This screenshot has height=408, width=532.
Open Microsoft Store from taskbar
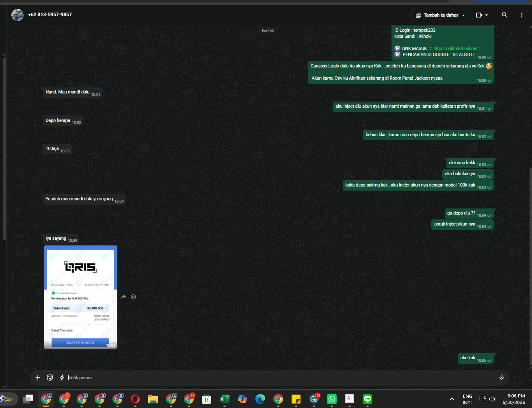point(207,399)
